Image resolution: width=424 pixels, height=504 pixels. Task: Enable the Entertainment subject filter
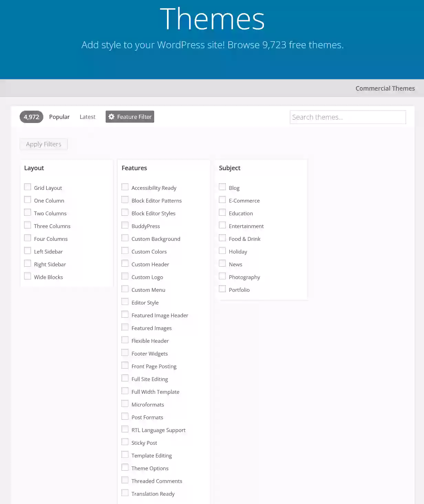[x=222, y=225]
